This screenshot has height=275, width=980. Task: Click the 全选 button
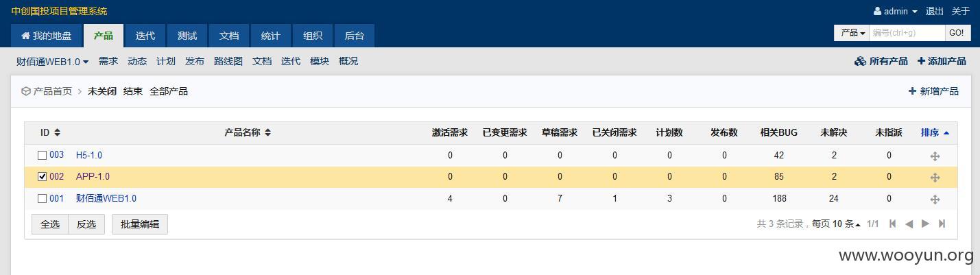50,224
